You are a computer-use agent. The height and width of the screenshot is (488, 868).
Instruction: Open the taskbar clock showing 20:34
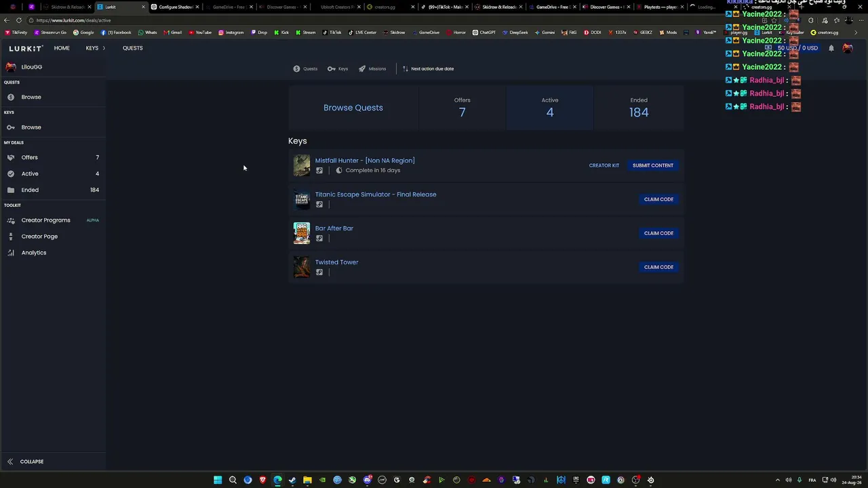852,480
